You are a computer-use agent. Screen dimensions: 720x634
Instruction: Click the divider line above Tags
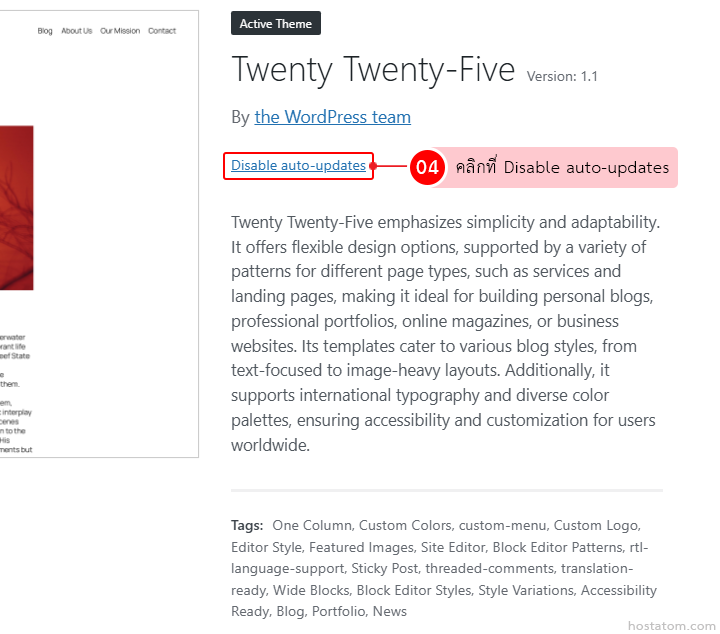[446, 491]
